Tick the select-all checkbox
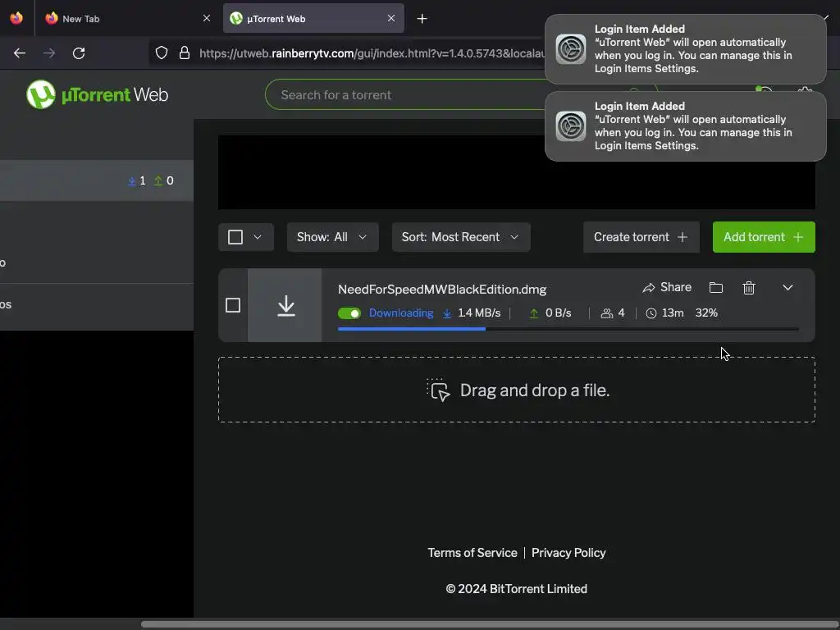This screenshot has width=840, height=630. click(235, 237)
